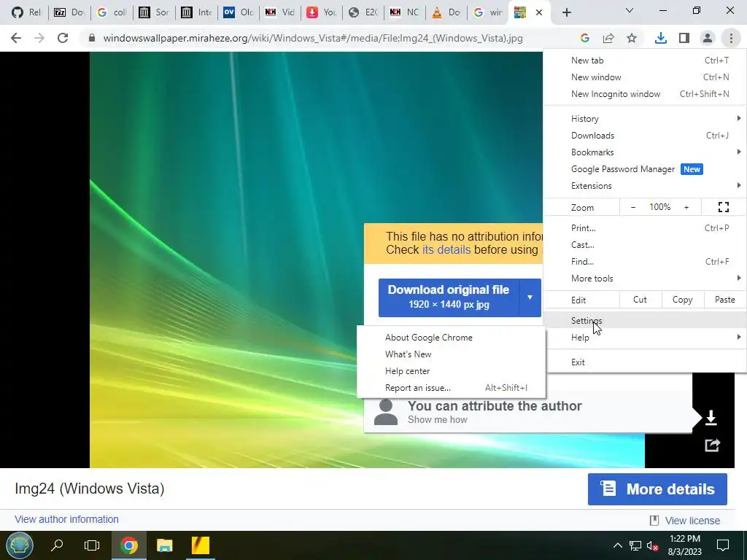The image size is (747, 560).
Task: Open About Google Chrome
Action: point(451,337)
